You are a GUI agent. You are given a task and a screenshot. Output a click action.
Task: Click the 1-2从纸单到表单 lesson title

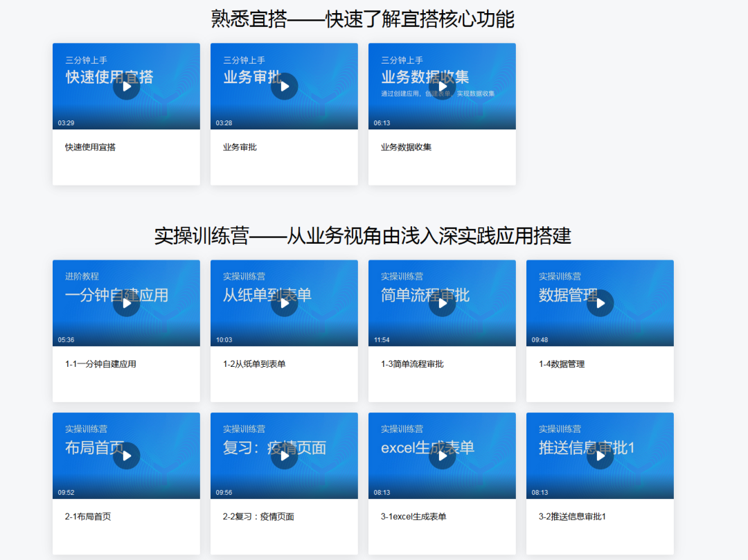point(254,364)
